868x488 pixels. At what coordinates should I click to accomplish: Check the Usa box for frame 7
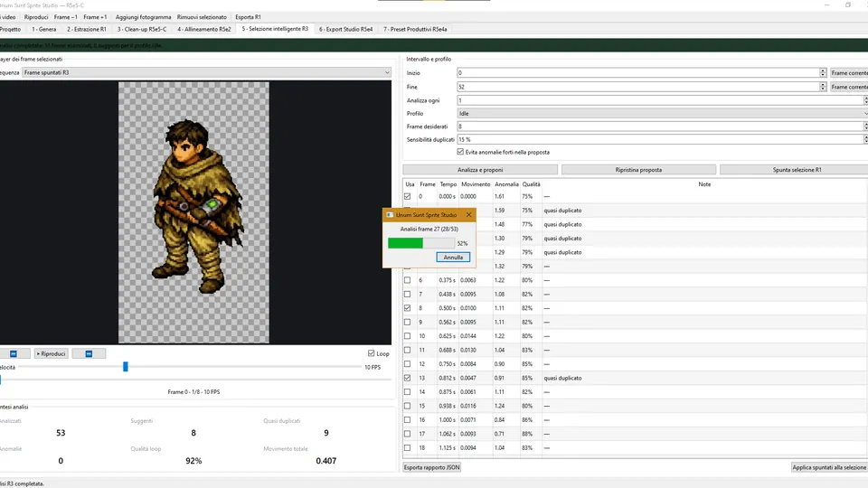coord(408,295)
